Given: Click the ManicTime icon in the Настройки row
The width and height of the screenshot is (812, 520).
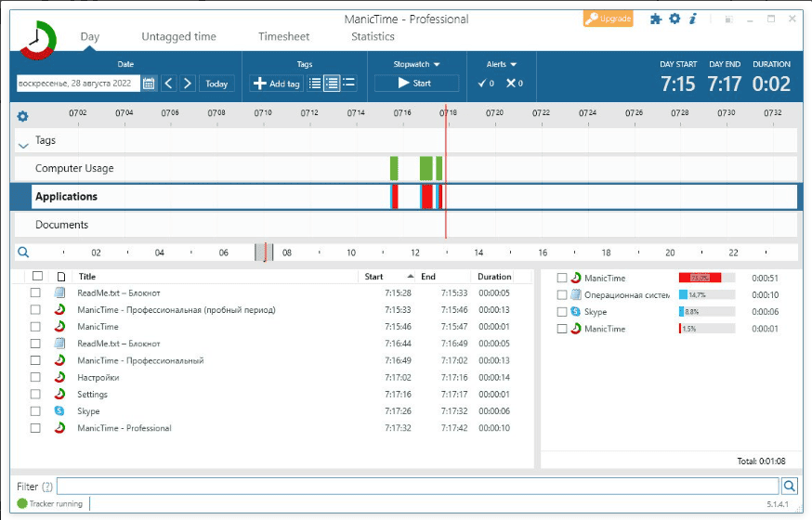Looking at the screenshot, I should point(59,377).
